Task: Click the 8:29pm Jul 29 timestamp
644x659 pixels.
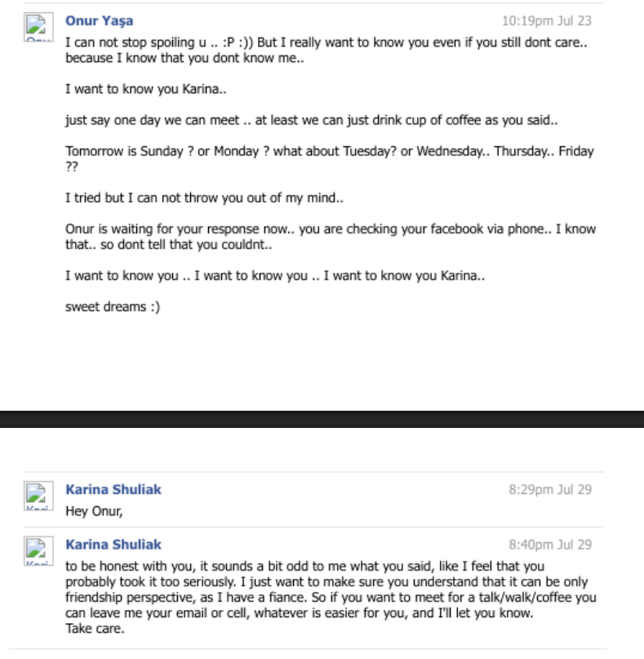Action: click(x=550, y=490)
